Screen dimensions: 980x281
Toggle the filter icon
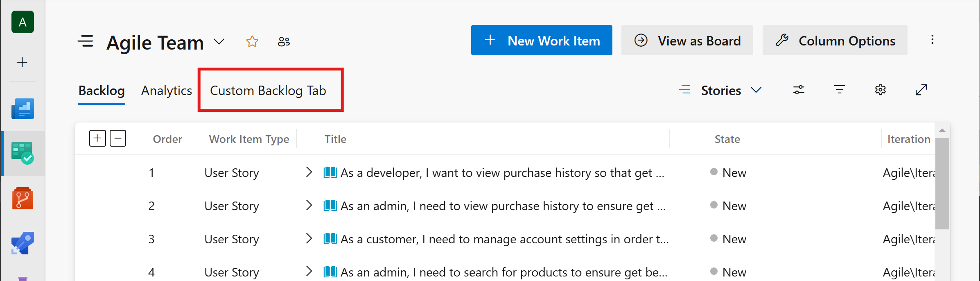840,90
